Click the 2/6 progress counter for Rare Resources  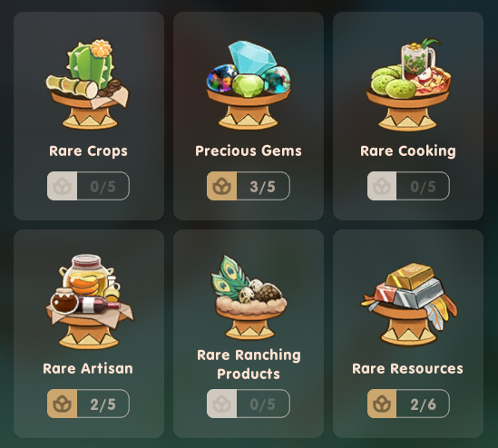tap(423, 404)
